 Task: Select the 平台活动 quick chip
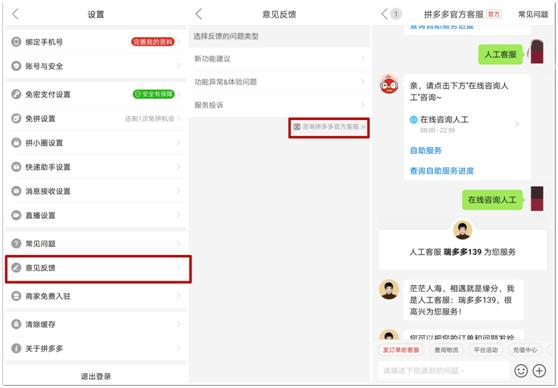point(486,350)
